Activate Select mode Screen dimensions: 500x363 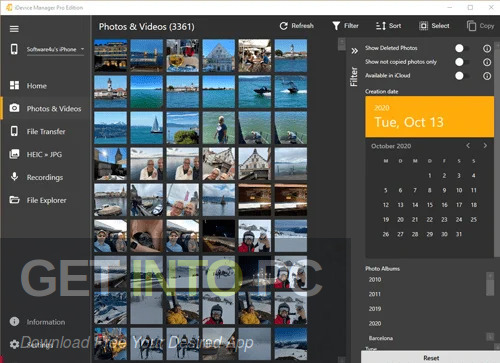point(440,26)
